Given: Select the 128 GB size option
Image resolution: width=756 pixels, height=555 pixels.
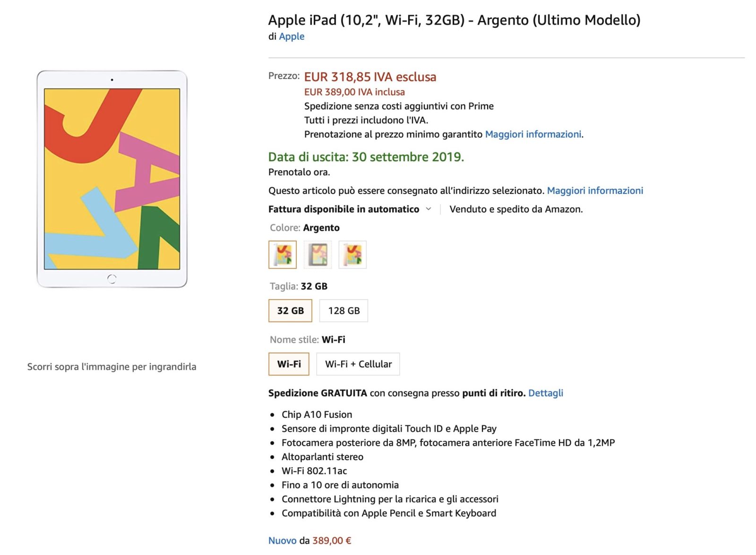Looking at the screenshot, I should [x=344, y=310].
